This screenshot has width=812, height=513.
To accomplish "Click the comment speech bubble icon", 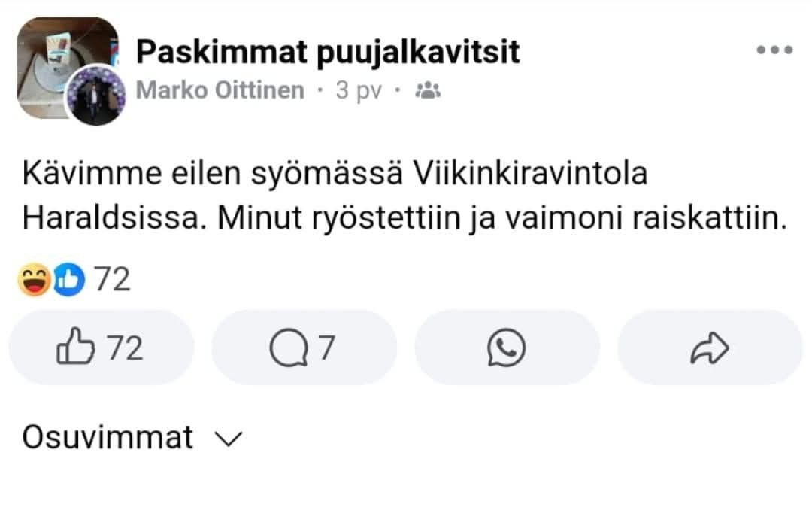I will 286,348.
